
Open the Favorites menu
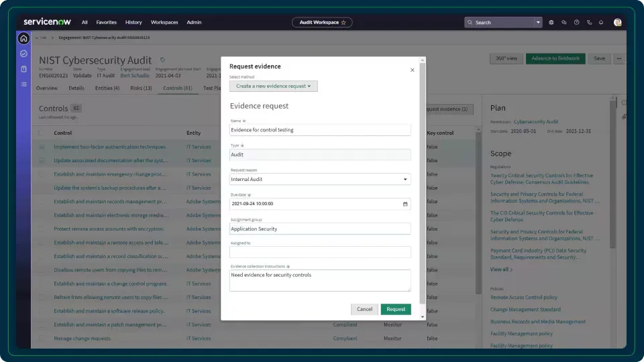click(107, 22)
